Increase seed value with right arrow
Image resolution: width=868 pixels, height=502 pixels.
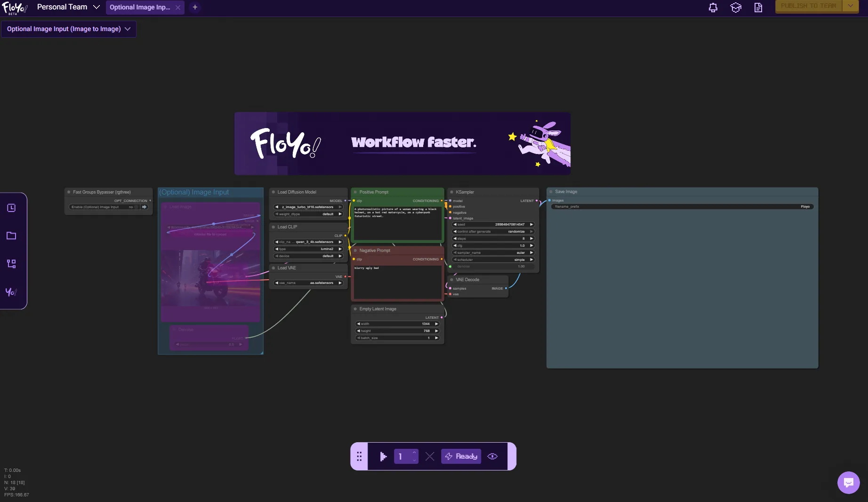(531, 225)
